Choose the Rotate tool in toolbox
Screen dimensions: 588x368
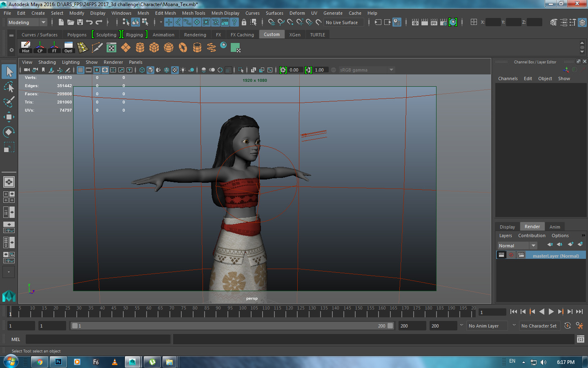click(9, 132)
